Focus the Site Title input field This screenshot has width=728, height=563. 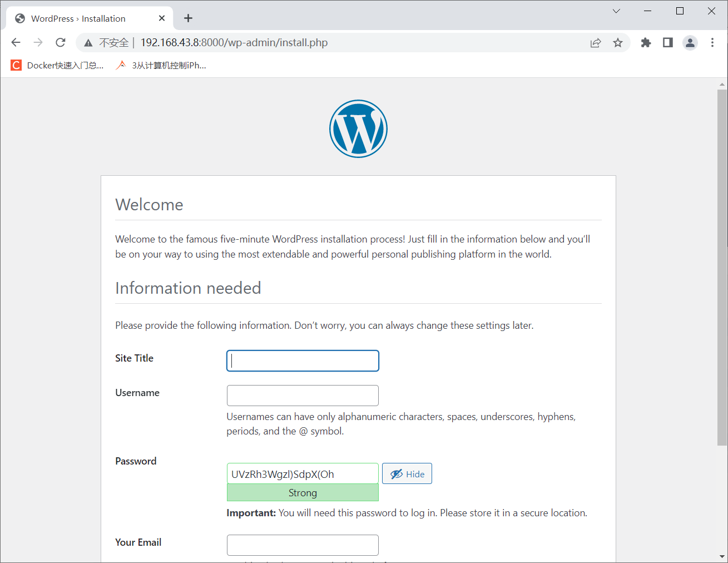coord(303,360)
